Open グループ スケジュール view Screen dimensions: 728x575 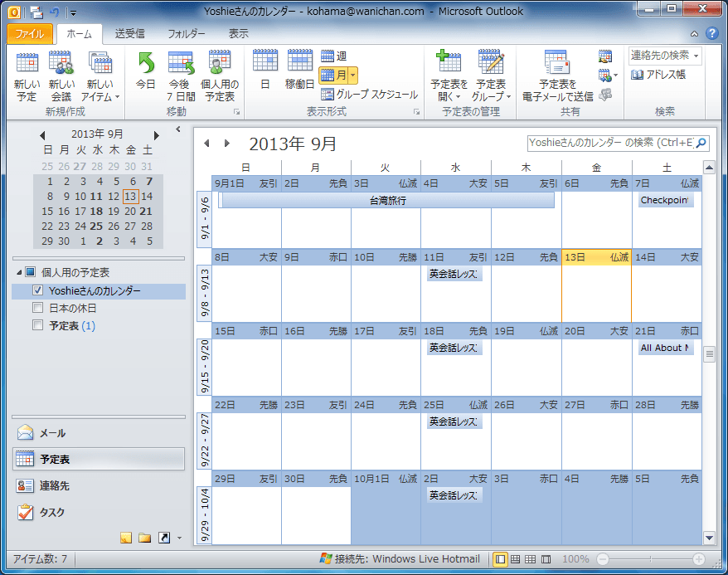pyautogui.click(x=370, y=95)
